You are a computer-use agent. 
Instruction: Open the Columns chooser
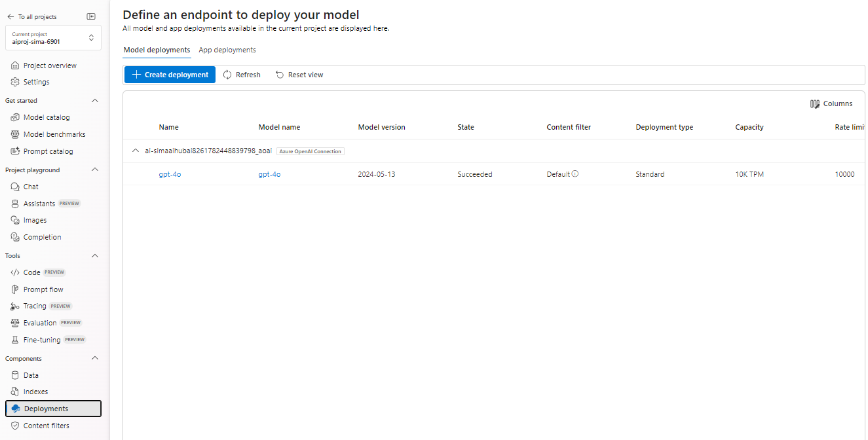click(831, 103)
